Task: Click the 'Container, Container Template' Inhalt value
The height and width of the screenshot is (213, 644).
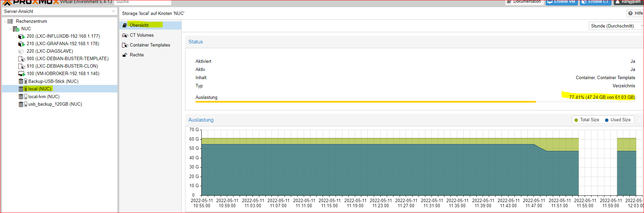Action: [x=605, y=77]
